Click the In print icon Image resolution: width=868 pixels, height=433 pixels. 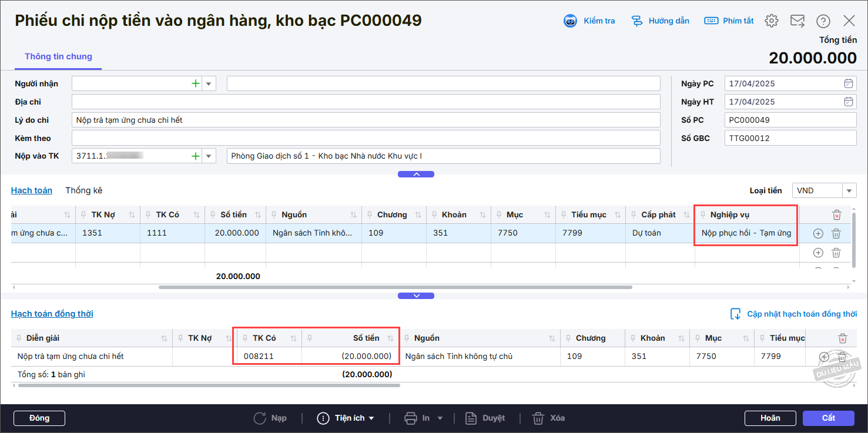(x=411, y=418)
